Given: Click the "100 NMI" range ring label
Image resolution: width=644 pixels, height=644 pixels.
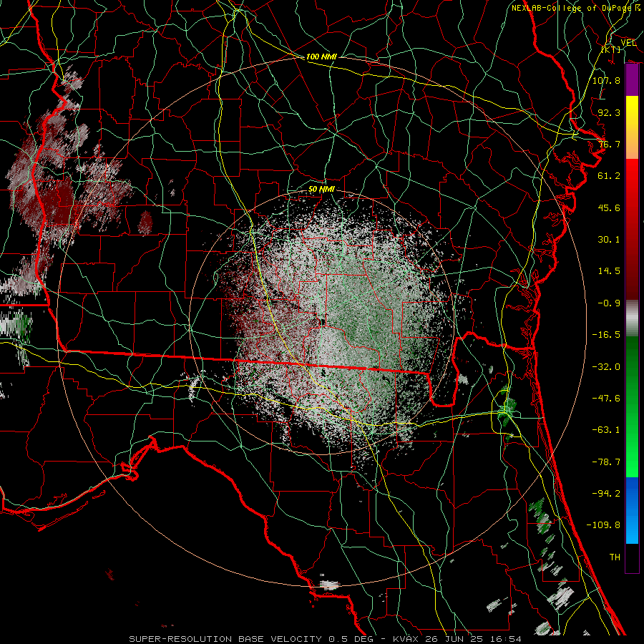Looking at the screenshot, I should point(321,57).
